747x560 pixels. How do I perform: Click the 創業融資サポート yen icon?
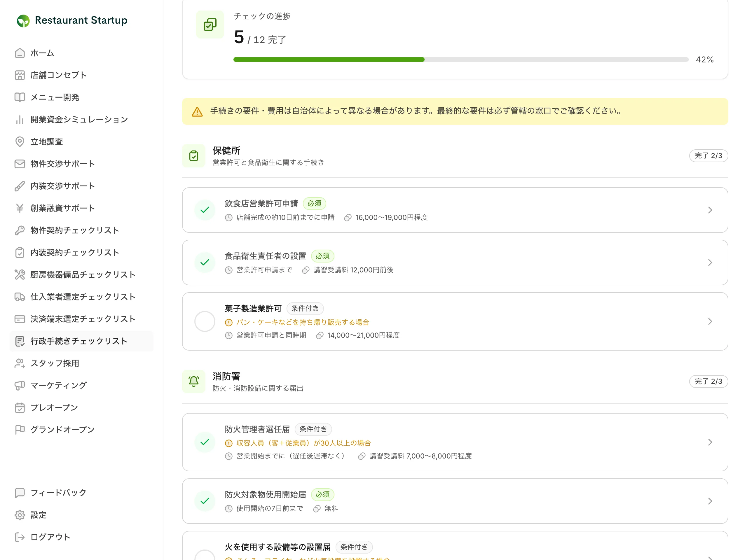coord(20,208)
